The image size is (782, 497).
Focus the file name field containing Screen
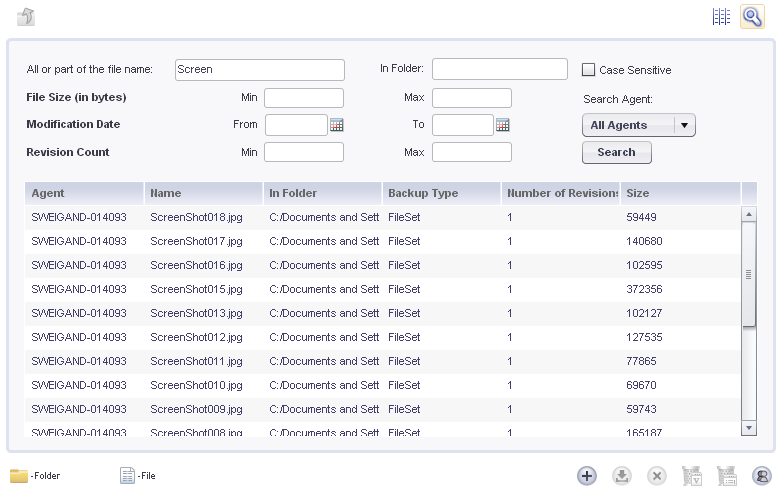tap(260, 70)
